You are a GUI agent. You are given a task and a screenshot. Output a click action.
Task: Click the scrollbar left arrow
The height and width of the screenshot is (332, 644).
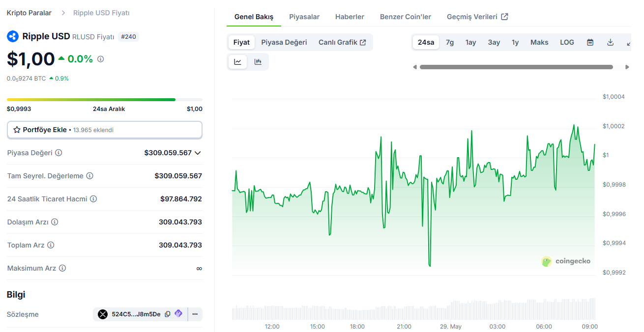pos(415,67)
